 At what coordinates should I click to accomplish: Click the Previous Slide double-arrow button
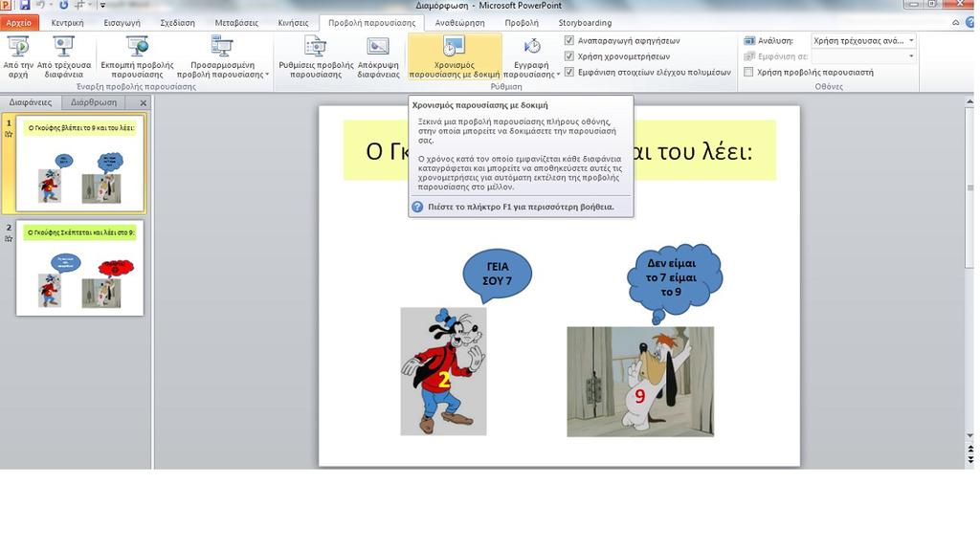969,449
